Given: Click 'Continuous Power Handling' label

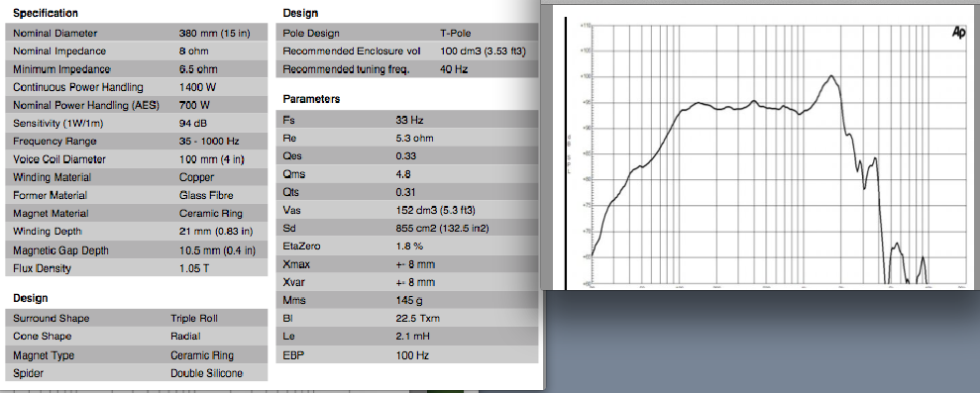Looking at the screenshot, I should (78, 87).
